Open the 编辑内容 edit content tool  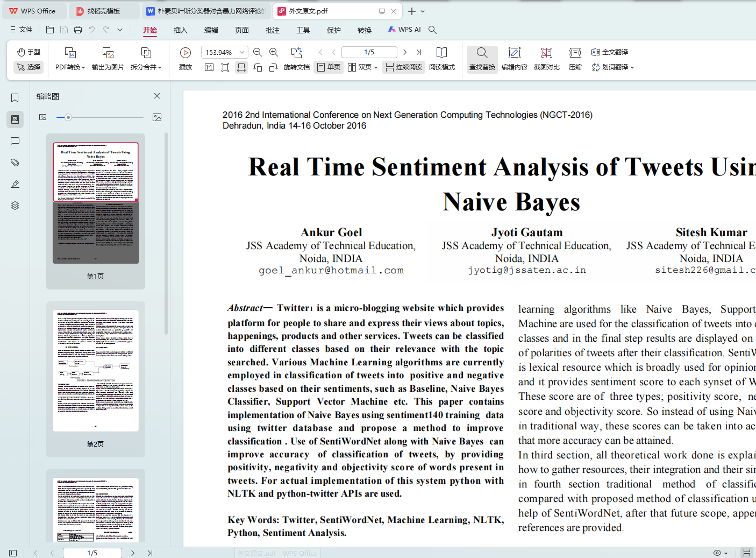pos(515,59)
